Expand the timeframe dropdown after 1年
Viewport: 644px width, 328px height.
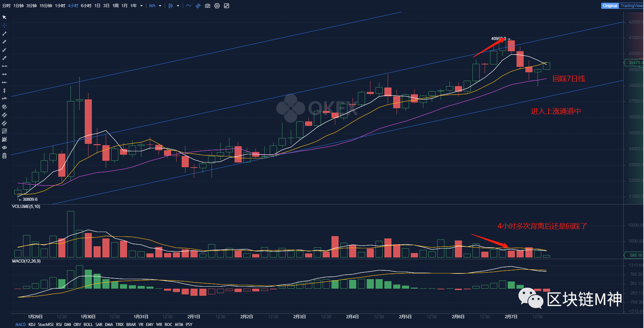(141, 6)
